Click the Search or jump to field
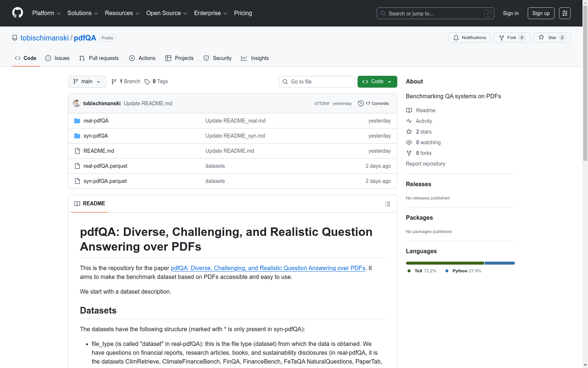Screen dimensions: 588x368 435,13
